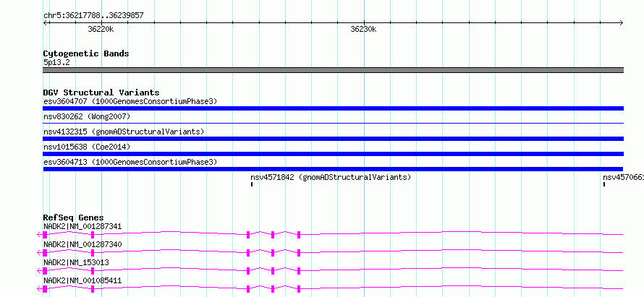This screenshot has height=297, width=644.
Task: Open variant label nsv1015638 (Coe2014)
Action: pyautogui.click(x=86, y=147)
